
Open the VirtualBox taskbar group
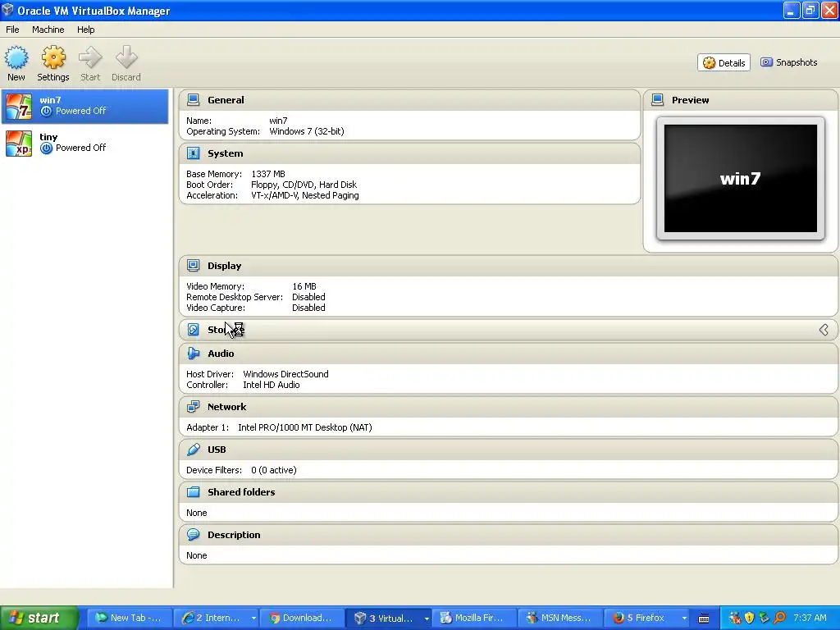389,619
